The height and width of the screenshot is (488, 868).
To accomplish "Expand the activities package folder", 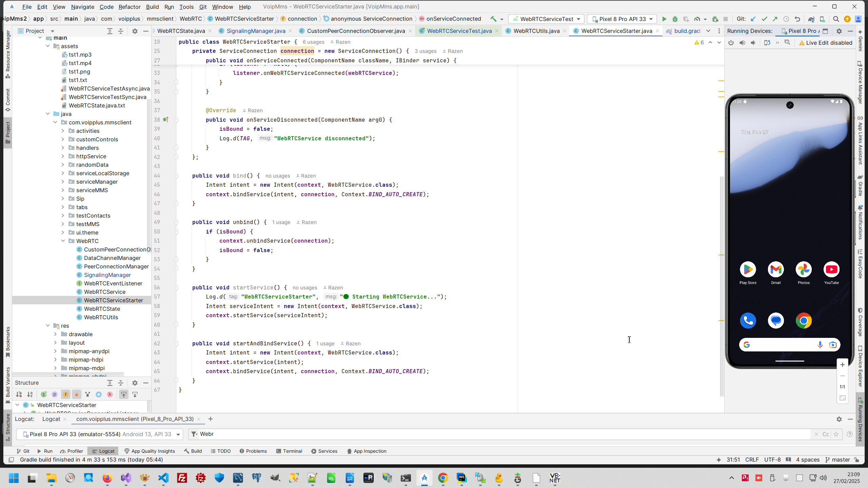I will point(63,131).
